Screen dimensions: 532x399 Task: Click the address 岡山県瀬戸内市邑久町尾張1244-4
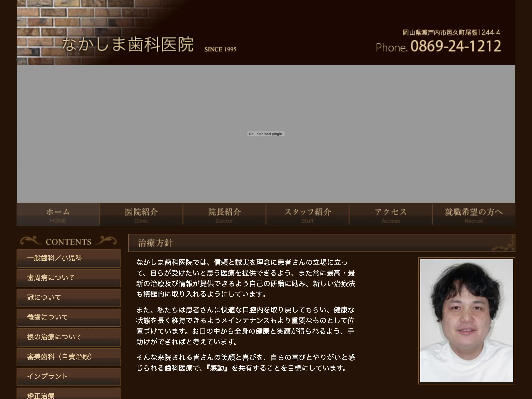pos(451,32)
